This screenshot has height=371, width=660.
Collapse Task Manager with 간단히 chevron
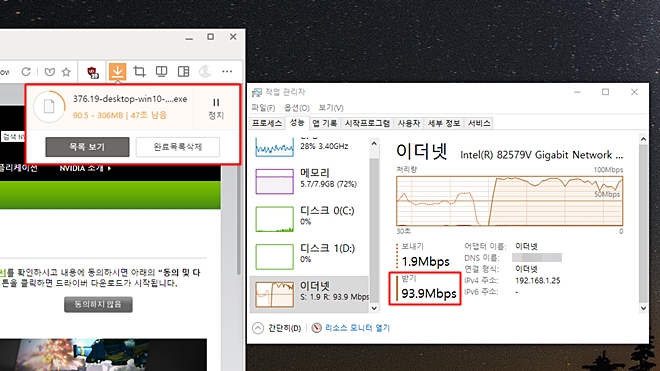click(x=258, y=328)
